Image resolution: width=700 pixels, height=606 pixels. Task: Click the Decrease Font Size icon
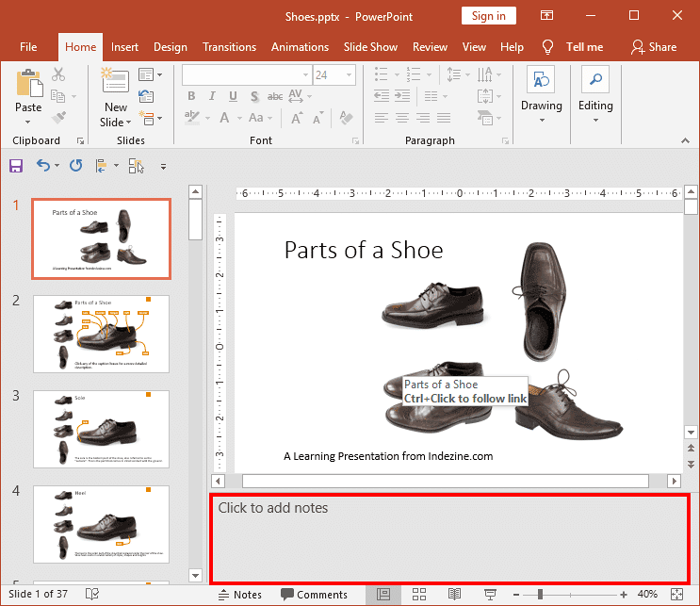(317, 118)
